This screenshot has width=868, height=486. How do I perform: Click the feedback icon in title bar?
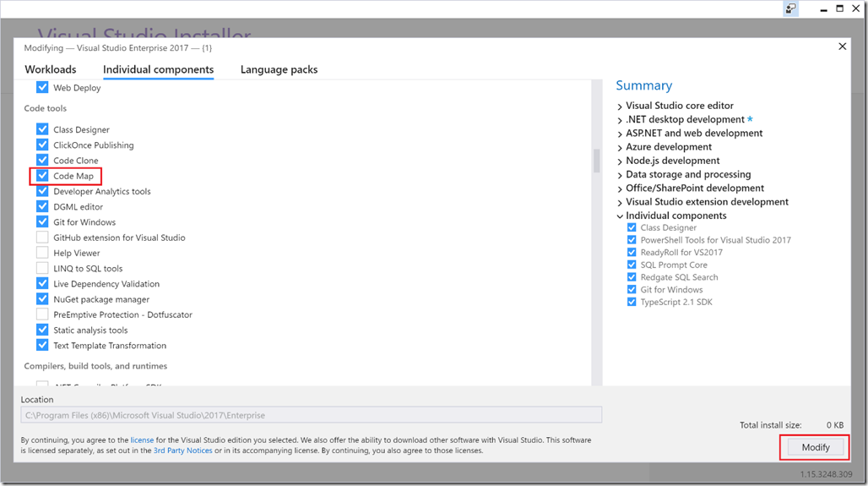click(791, 8)
